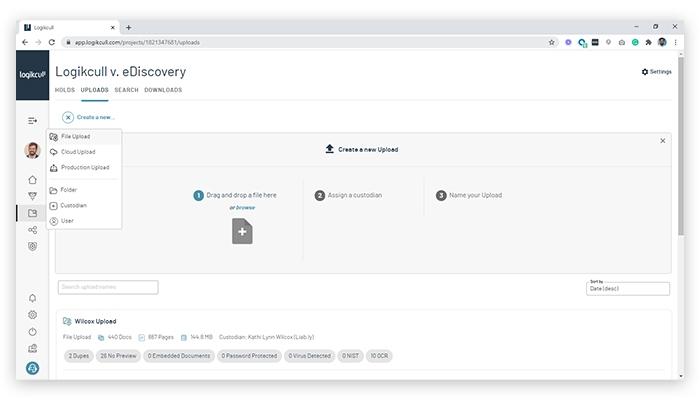Choose File Upload from the create menu
This screenshot has height=400, width=700.
tap(83, 137)
